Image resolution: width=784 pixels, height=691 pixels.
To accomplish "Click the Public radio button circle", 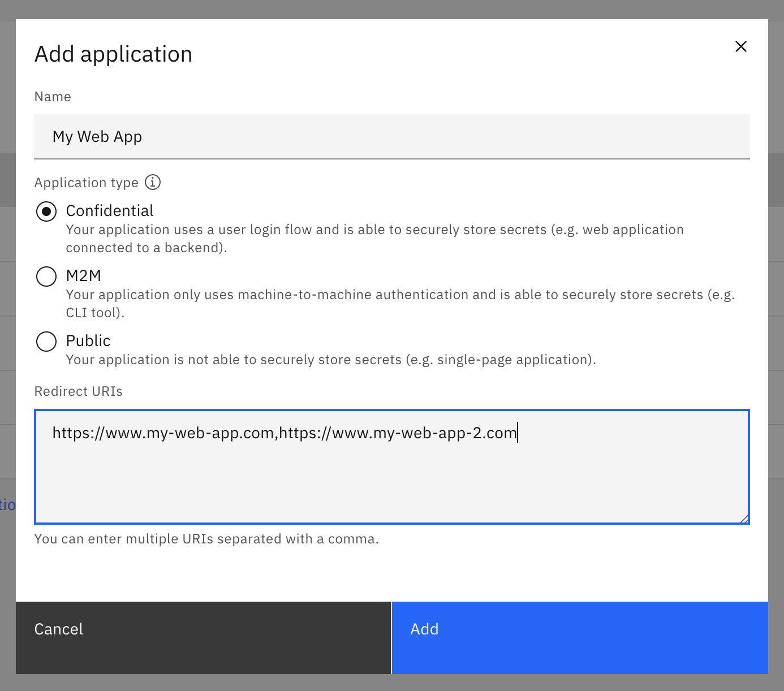I will click(x=46, y=342).
